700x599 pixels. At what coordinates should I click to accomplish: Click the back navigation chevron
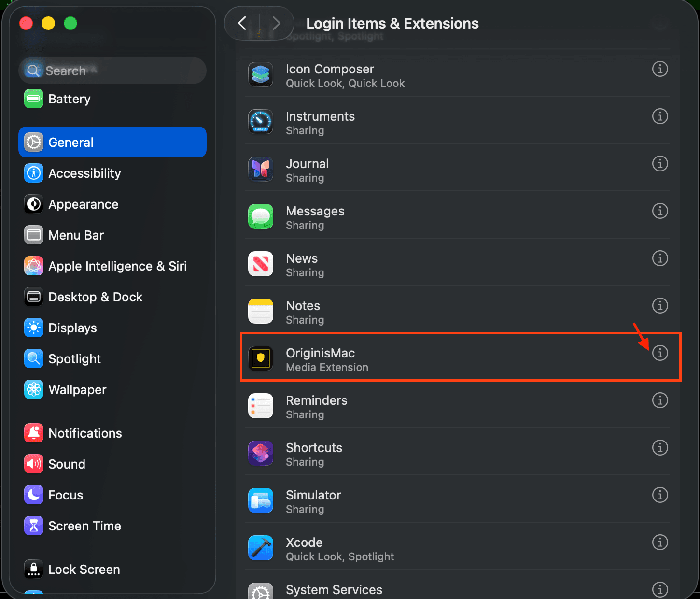click(x=243, y=23)
